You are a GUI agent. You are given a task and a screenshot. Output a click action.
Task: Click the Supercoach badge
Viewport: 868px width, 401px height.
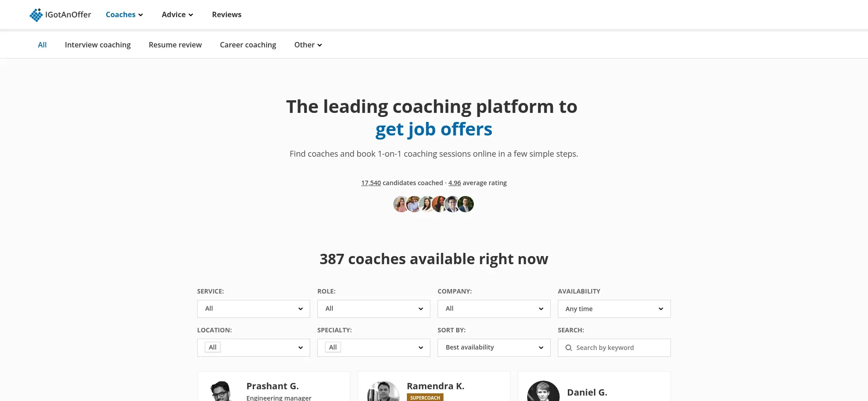click(x=425, y=397)
